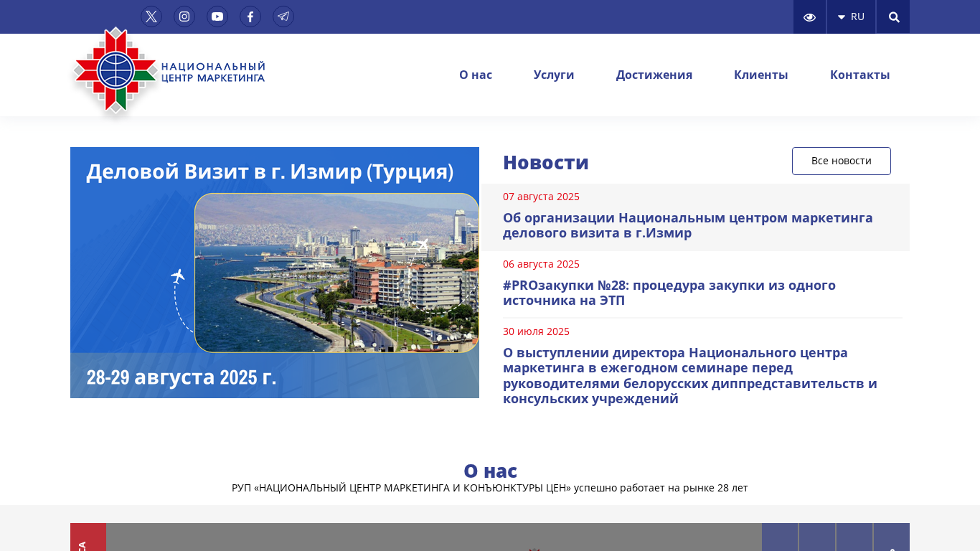Click banner title «Деловой Визит в г. Измир»
The width and height of the screenshot is (980, 551).
click(270, 171)
